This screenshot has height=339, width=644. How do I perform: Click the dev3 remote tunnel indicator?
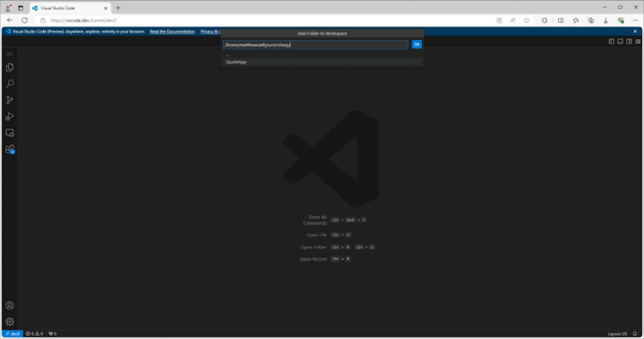click(x=12, y=334)
